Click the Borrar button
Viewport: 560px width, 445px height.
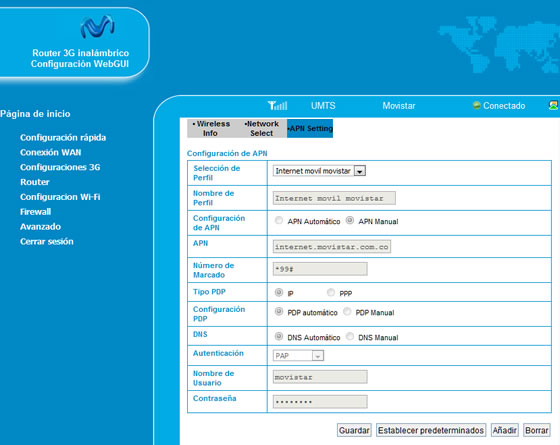pos(536,430)
